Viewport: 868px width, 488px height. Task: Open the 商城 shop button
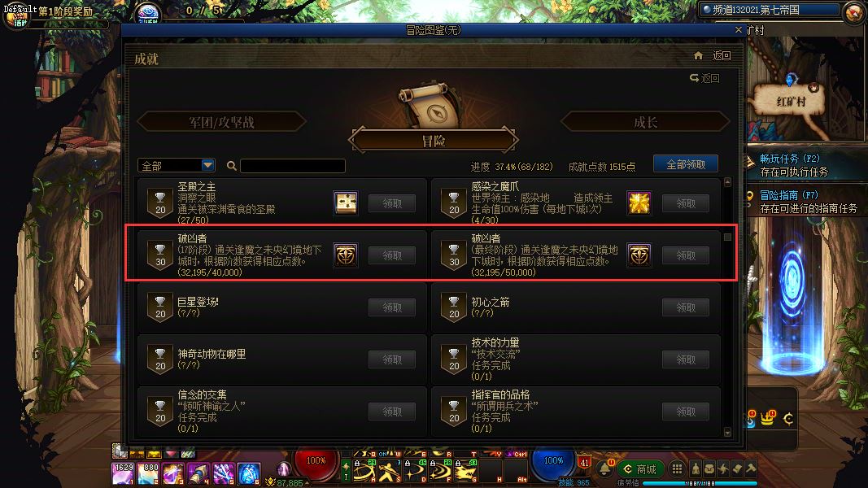640,469
